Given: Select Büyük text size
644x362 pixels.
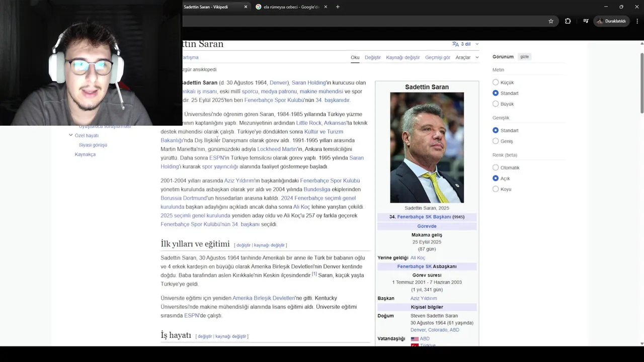Looking at the screenshot, I should pos(496,104).
